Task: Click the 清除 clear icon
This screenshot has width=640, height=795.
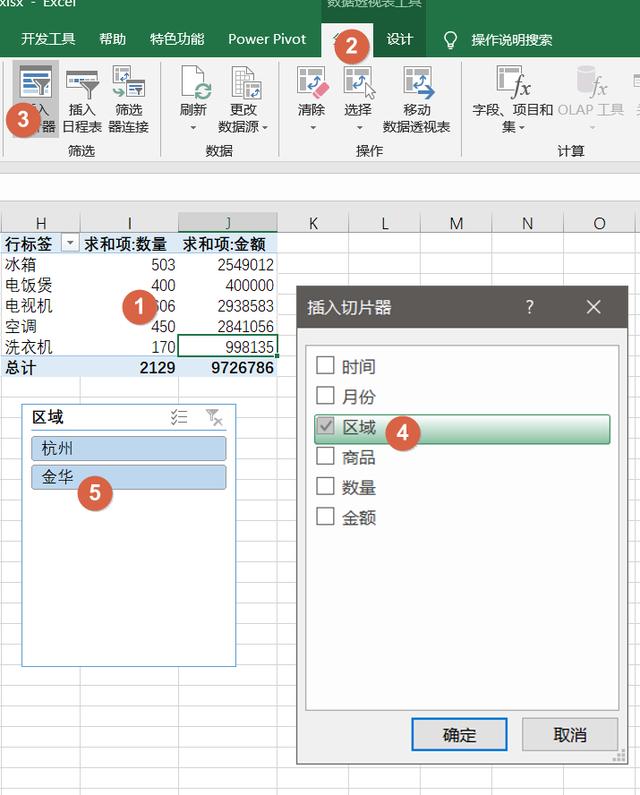Action: (x=312, y=82)
